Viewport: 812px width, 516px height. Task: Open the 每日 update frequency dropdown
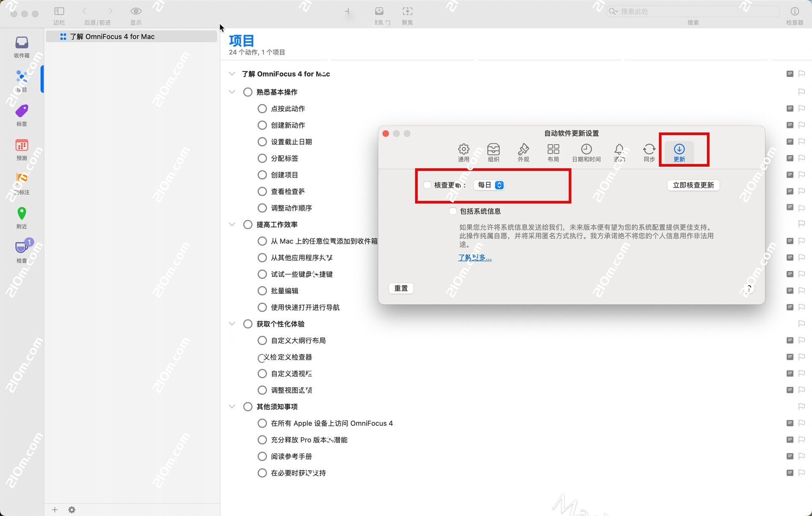pos(489,185)
